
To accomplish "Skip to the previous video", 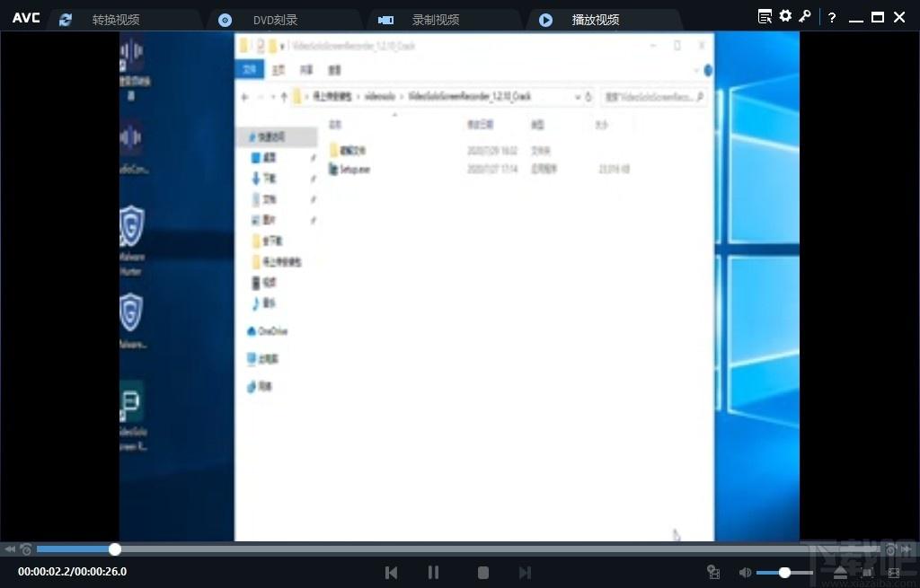I will (391, 572).
